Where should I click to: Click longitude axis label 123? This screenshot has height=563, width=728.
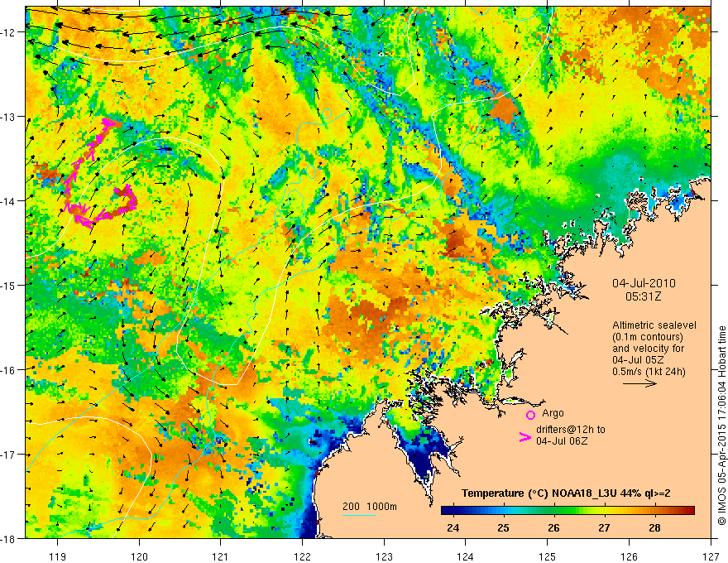point(384,556)
